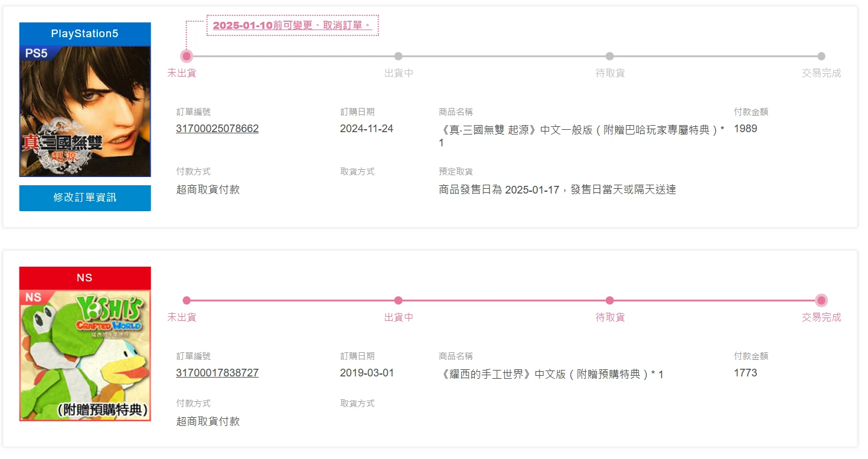Click the 2025-01-10 change/cancel order notice link
The height and width of the screenshot is (459, 868).
pos(292,25)
